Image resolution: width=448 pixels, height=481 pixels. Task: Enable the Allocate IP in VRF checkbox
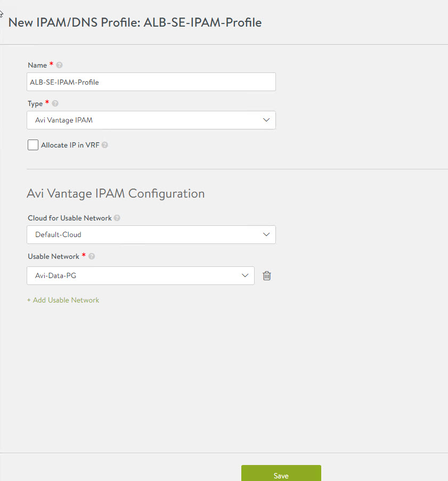(33, 145)
